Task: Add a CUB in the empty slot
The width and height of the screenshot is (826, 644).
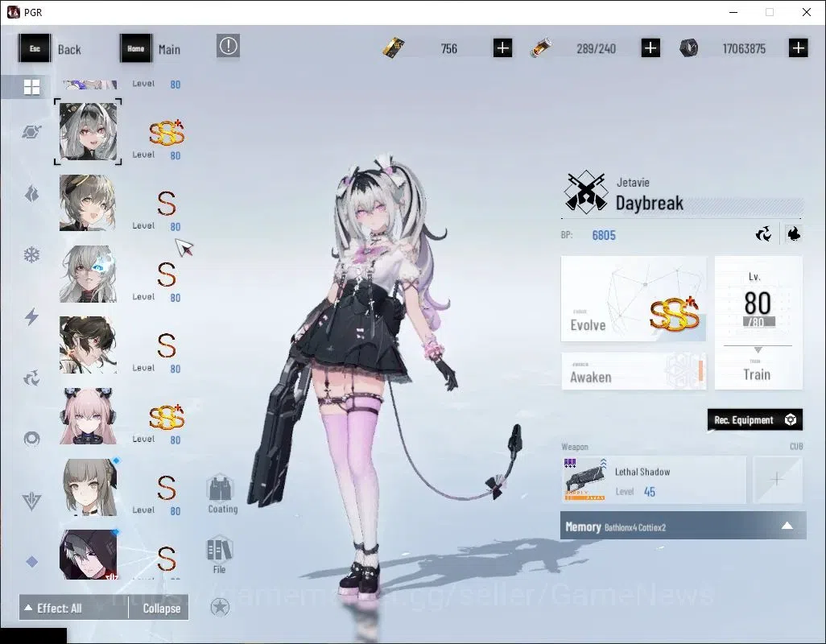Action: click(x=778, y=480)
